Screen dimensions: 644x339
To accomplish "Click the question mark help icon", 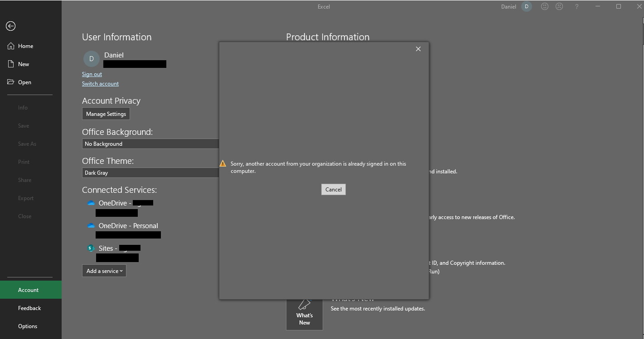I will pos(576,7).
